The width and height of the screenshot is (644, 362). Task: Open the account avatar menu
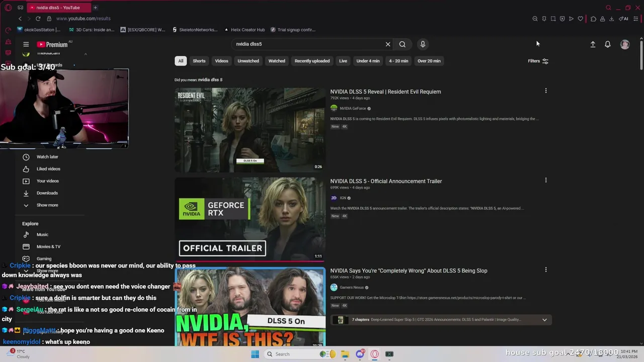coord(625,44)
